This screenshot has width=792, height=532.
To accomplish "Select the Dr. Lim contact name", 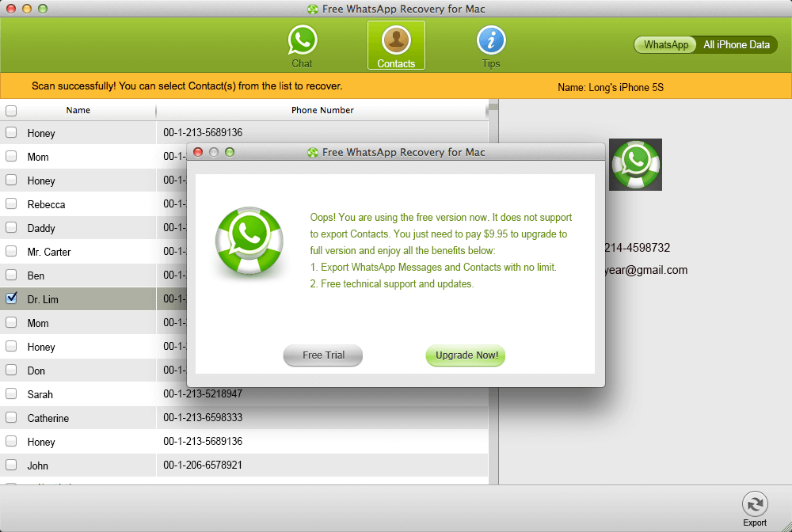I will pos(43,299).
